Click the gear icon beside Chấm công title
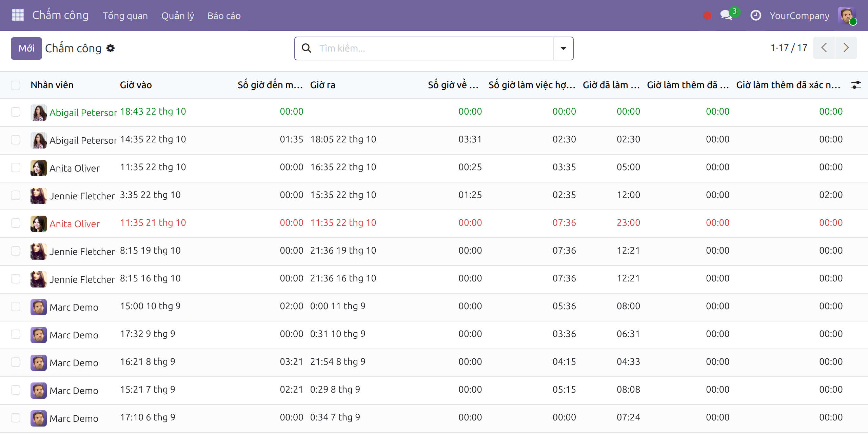The width and height of the screenshot is (868, 434). coord(111,48)
